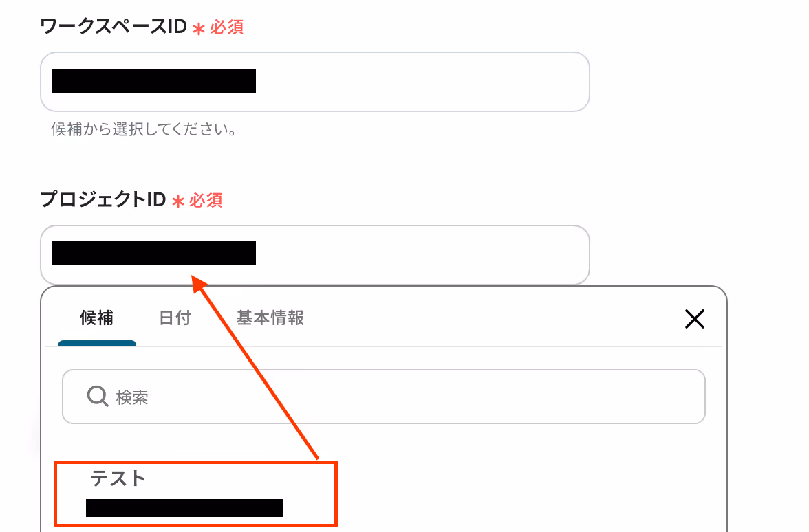Select the 候補 tab
This screenshot has width=809, height=532.
tap(96, 318)
